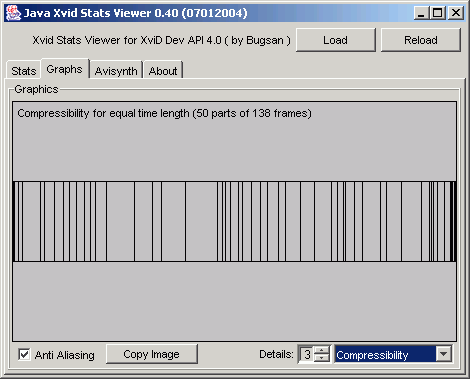Click the Load button

336,40
